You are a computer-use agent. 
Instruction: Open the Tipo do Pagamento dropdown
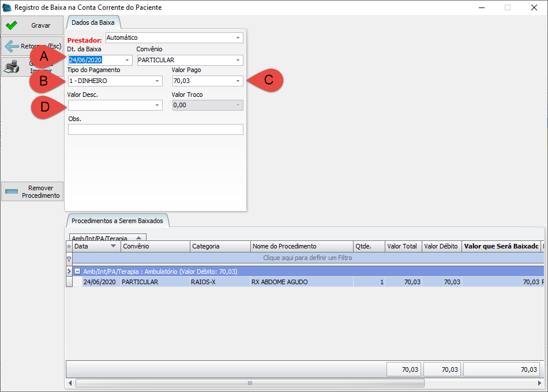157,81
